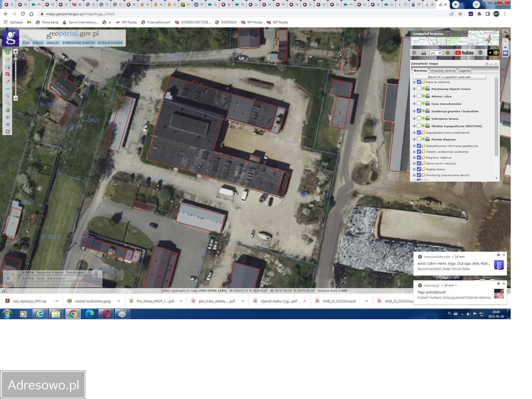
Task: Click the green help question icon
Action: point(448,53)
